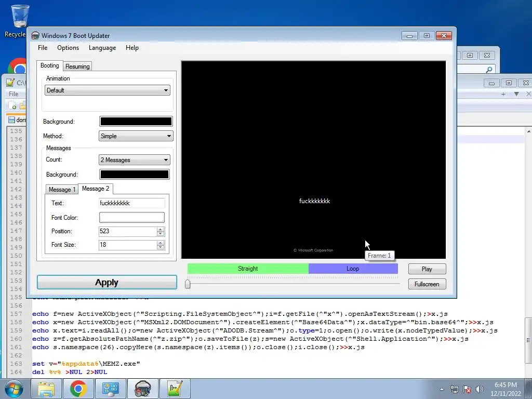Open Google Chrome from taskbar
This screenshot has width=532, height=399.
point(78,389)
